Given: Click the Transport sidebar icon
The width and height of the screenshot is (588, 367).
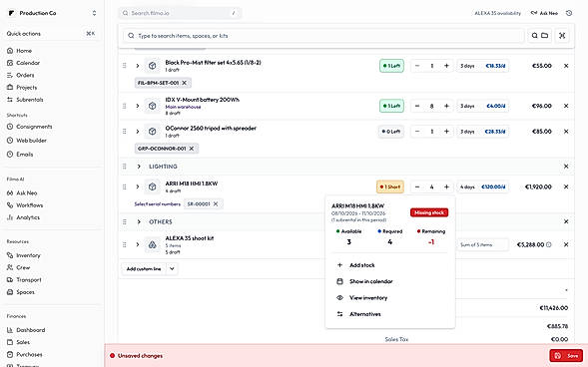Looking at the screenshot, I should coord(10,280).
